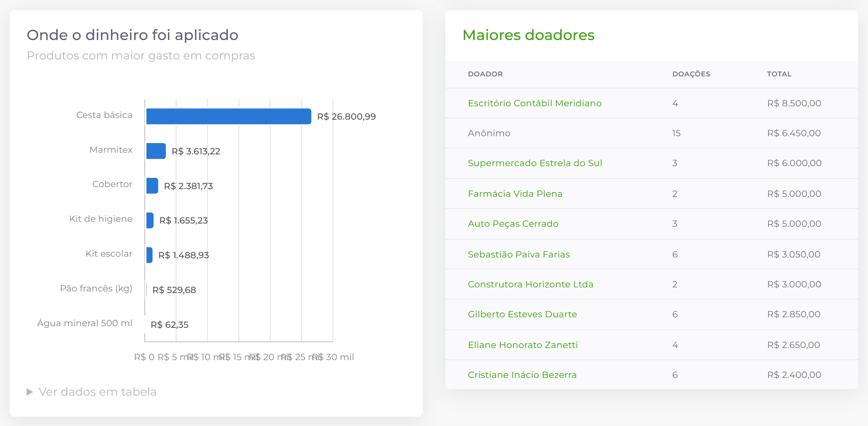868x426 pixels.
Task: Click the 'Maiores doadores' heading
Action: tap(529, 35)
